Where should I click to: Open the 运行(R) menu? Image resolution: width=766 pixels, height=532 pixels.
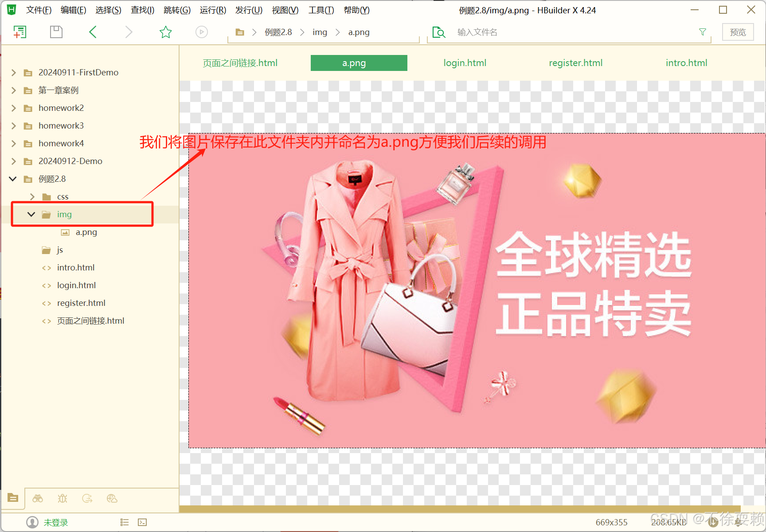click(213, 10)
